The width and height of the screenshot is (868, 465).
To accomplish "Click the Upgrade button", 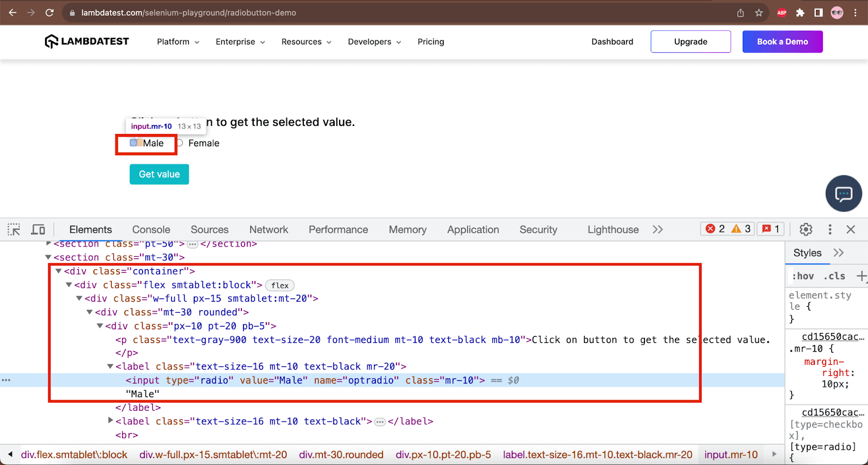I will click(x=691, y=42).
